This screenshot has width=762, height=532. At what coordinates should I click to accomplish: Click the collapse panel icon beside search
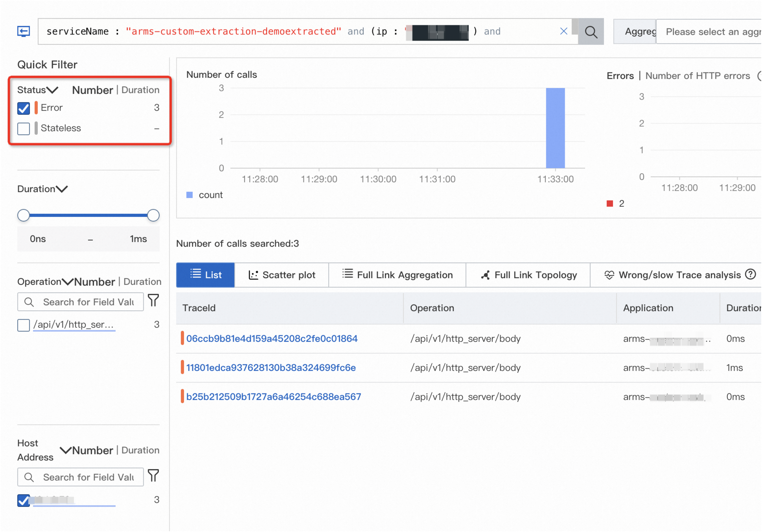(x=23, y=31)
